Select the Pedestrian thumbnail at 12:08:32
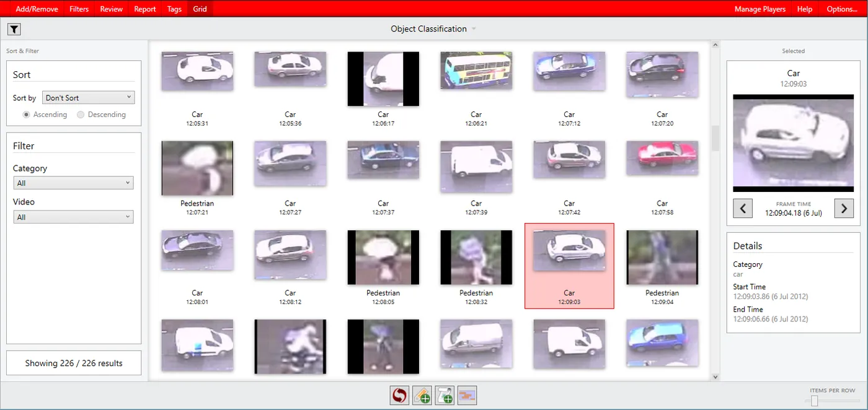This screenshot has height=410, width=868. [476, 257]
